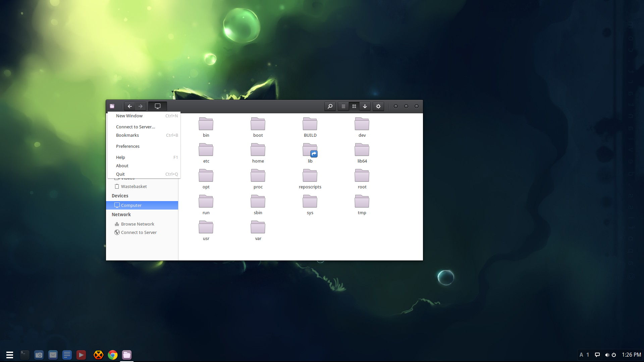
Task: Select the etc folder icon
Action: (206, 149)
